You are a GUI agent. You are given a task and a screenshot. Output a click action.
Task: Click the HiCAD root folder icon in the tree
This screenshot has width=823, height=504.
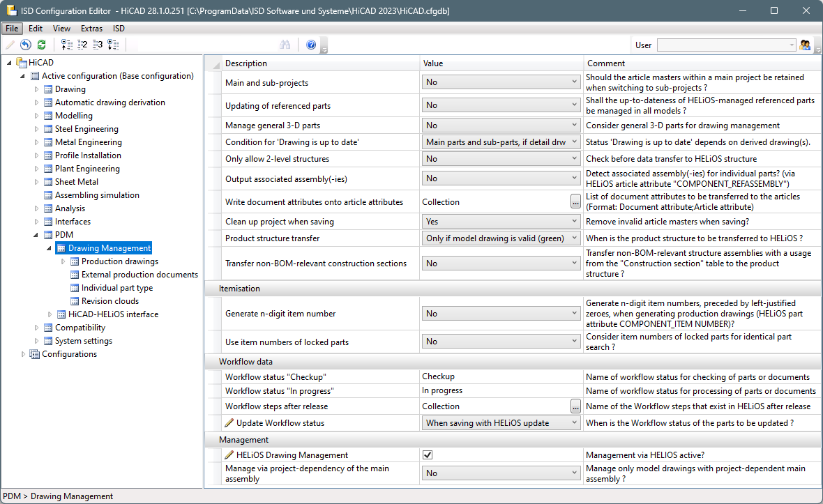coord(22,63)
